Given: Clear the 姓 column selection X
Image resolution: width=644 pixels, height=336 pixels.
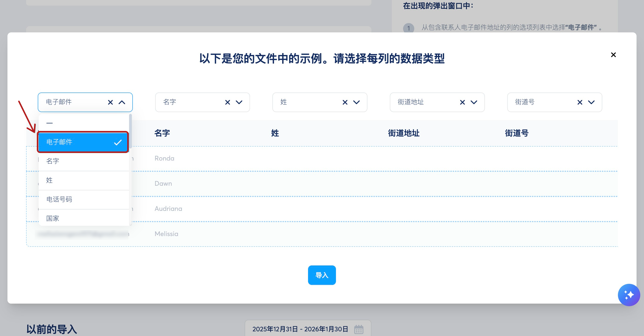Looking at the screenshot, I should click(x=345, y=102).
